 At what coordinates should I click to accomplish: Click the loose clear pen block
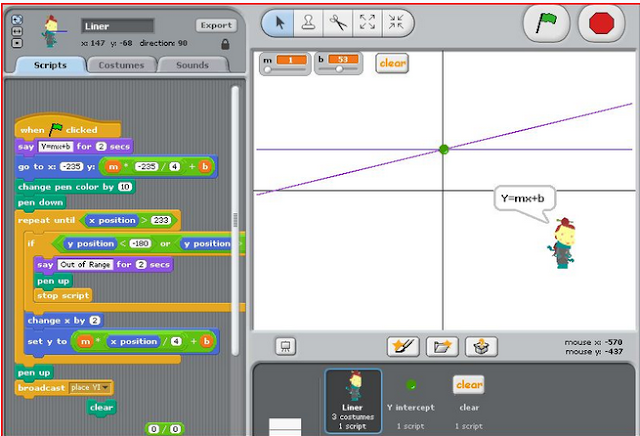pos(101,407)
